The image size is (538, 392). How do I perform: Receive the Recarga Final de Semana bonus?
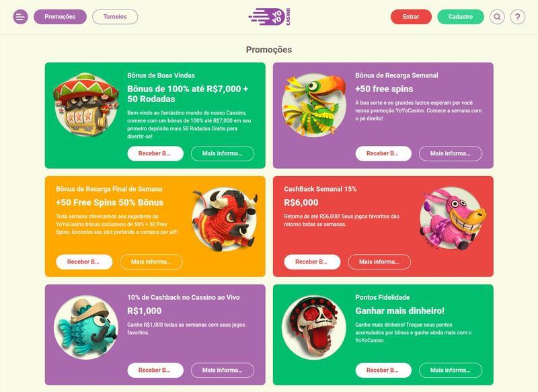pos(84,262)
